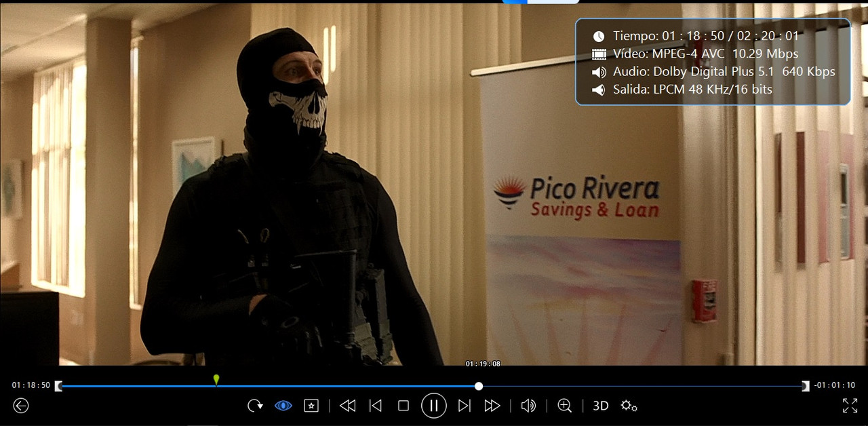Click the Vídeo MPEG-4 AVC info line
This screenshot has height=426, width=868.
706,54
